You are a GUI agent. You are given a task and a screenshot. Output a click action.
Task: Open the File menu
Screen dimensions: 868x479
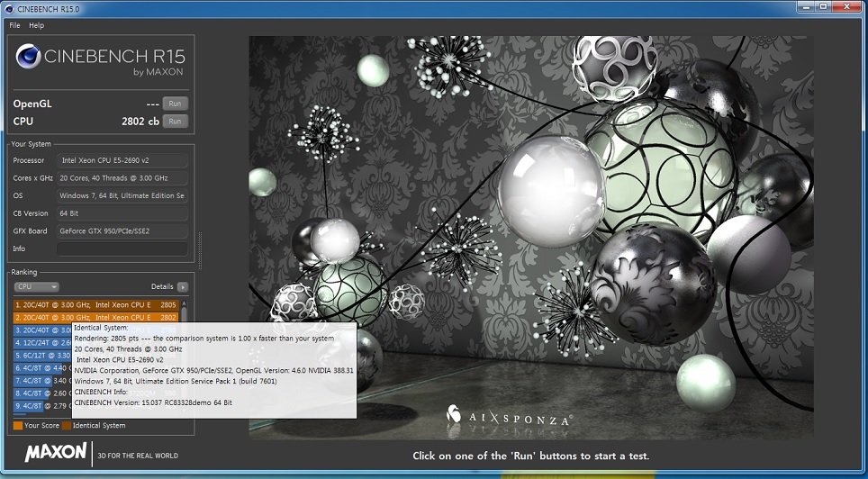coord(14,25)
